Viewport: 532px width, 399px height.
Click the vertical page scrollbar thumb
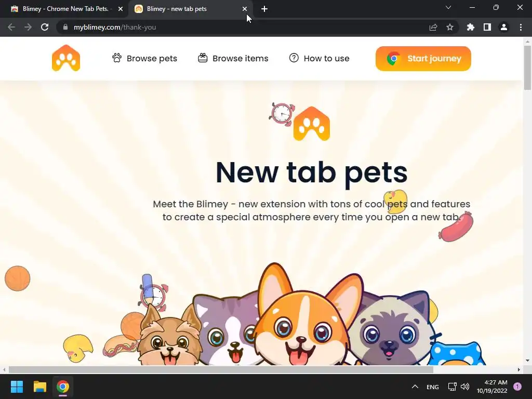(527, 68)
